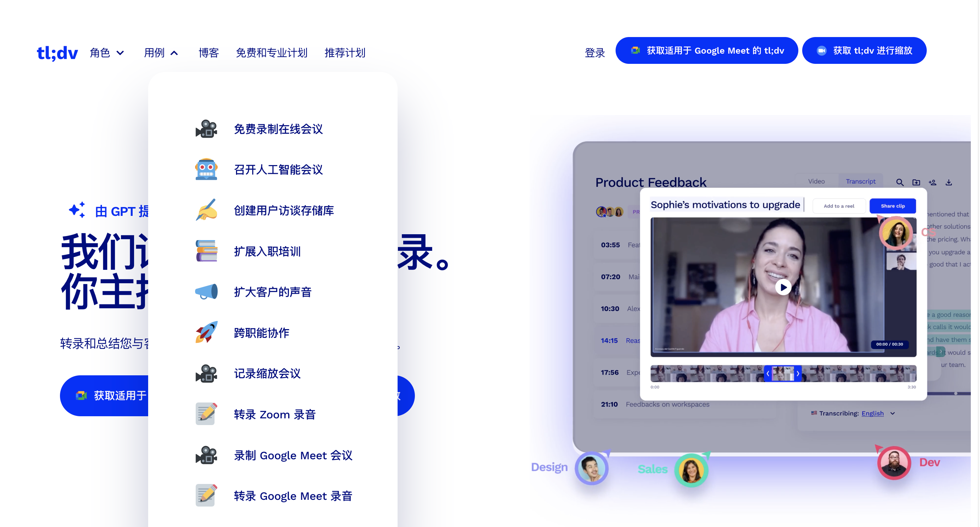980x527 pixels.
Task: Click the clip title field Sophie's motivations
Action: tap(727, 205)
